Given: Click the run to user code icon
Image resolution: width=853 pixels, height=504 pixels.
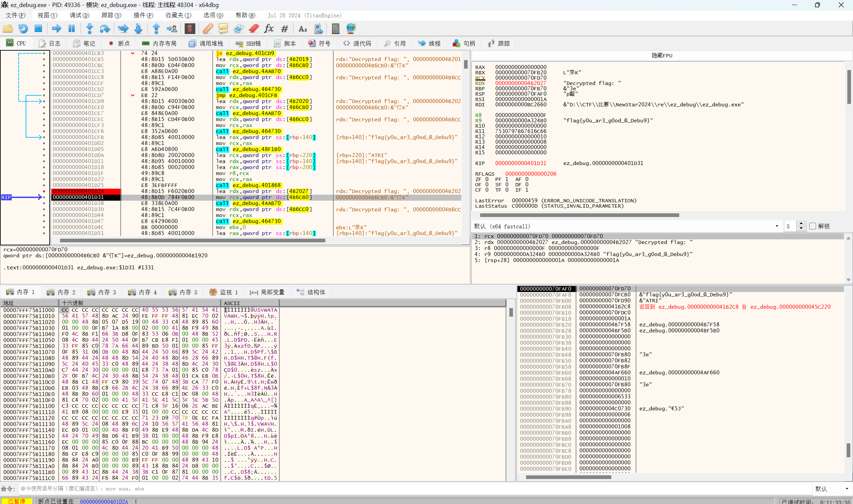Looking at the screenshot, I should 172,29.
